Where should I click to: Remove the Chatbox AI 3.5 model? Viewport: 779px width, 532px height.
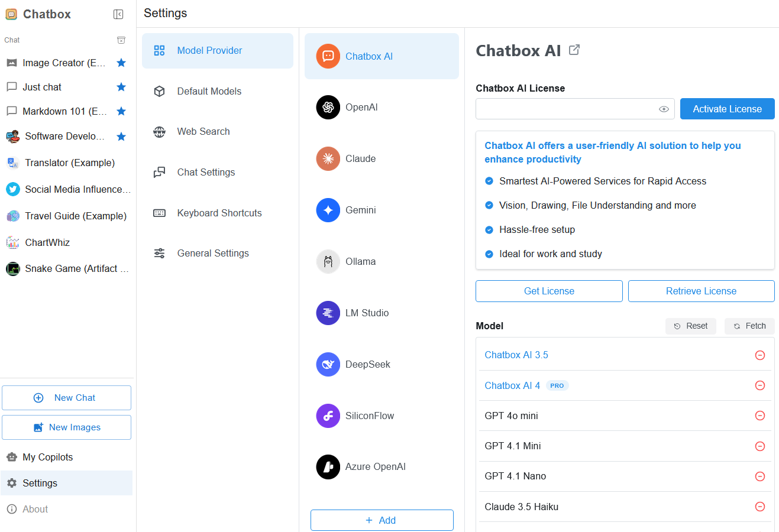click(x=760, y=355)
